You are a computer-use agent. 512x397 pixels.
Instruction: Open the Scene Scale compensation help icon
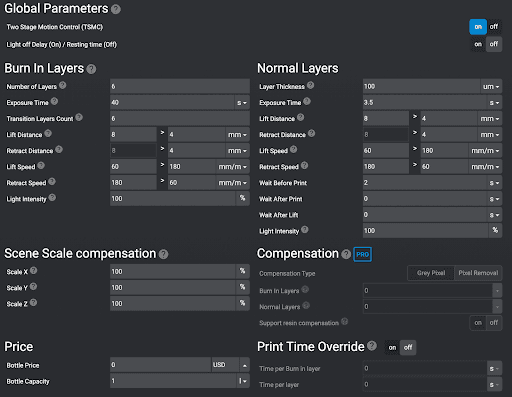(x=163, y=254)
